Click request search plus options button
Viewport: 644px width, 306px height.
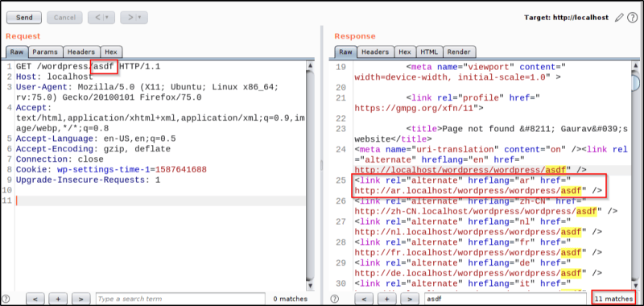point(58,299)
